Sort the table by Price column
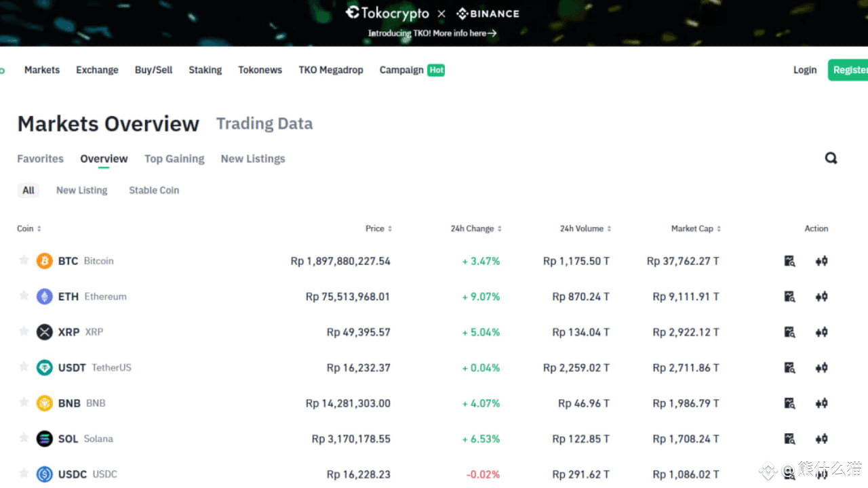 pos(378,228)
